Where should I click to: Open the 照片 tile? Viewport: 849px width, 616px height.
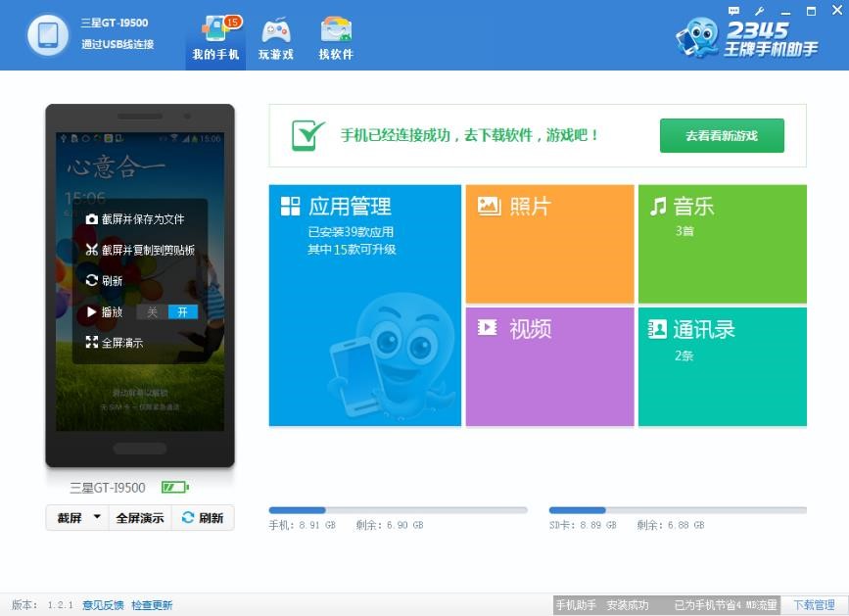point(549,244)
